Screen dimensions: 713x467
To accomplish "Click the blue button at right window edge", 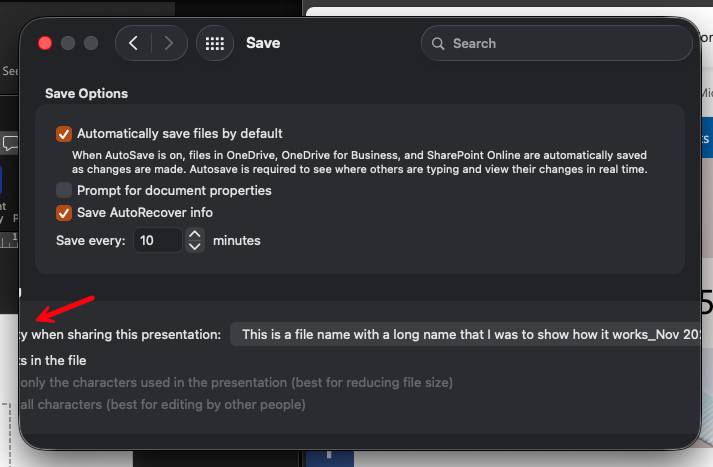I will (x=707, y=137).
